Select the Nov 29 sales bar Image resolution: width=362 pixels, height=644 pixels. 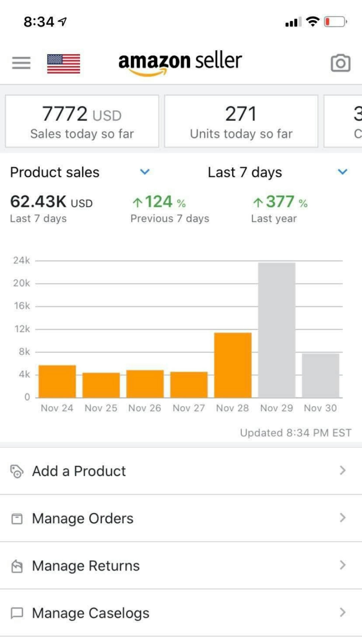[277, 330]
